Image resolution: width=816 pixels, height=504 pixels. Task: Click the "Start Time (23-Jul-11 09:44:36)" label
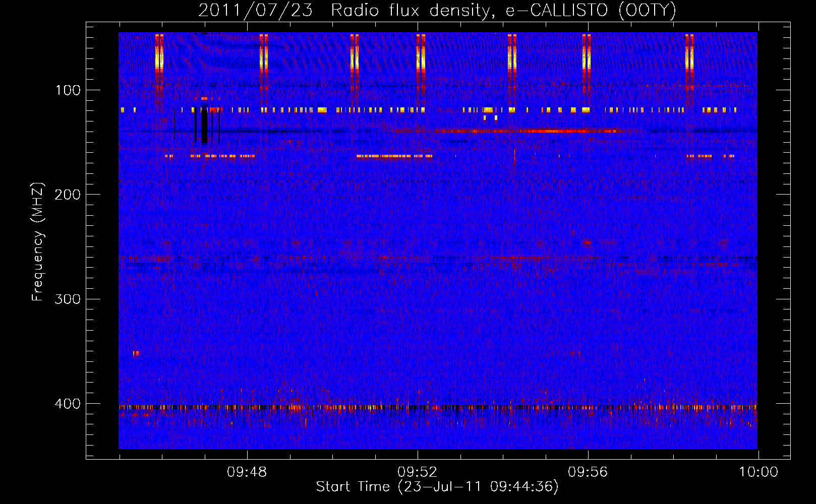pyautogui.click(x=437, y=487)
